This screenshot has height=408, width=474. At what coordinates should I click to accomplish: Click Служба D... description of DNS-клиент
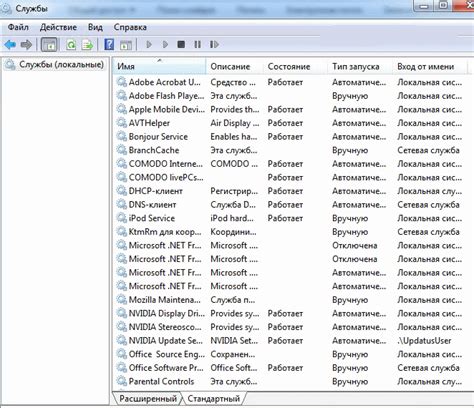click(x=233, y=204)
